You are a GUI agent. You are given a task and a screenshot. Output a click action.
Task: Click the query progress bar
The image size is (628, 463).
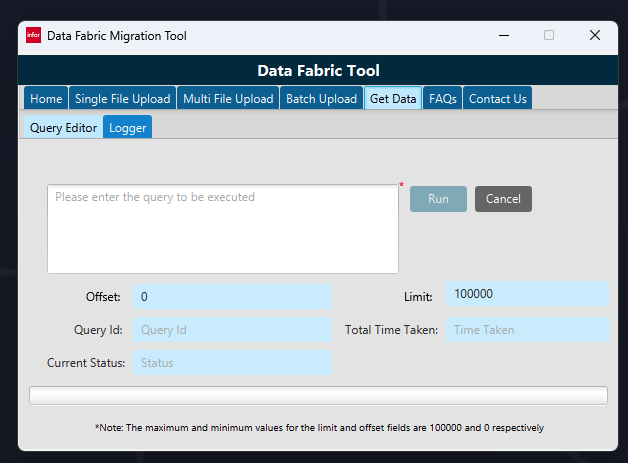tap(318, 395)
